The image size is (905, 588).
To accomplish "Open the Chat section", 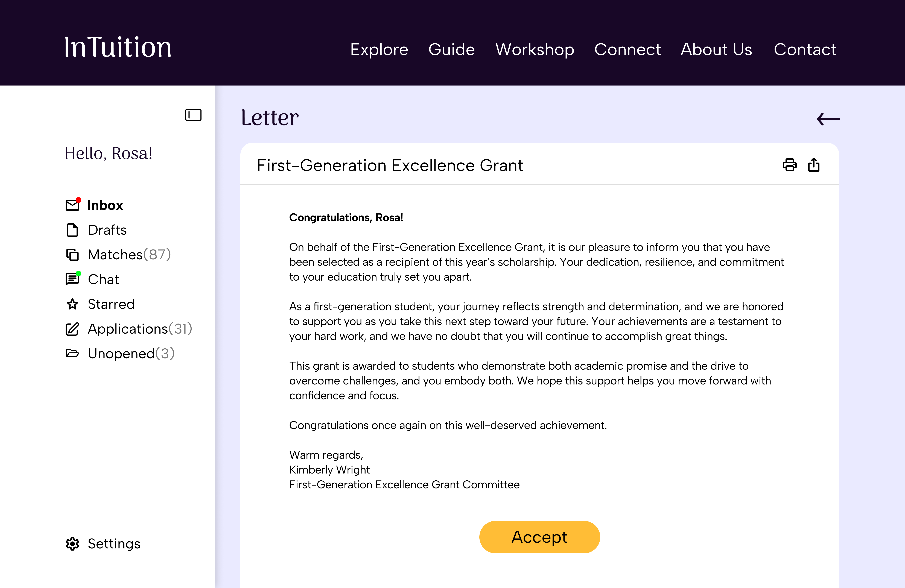I will [103, 279].
